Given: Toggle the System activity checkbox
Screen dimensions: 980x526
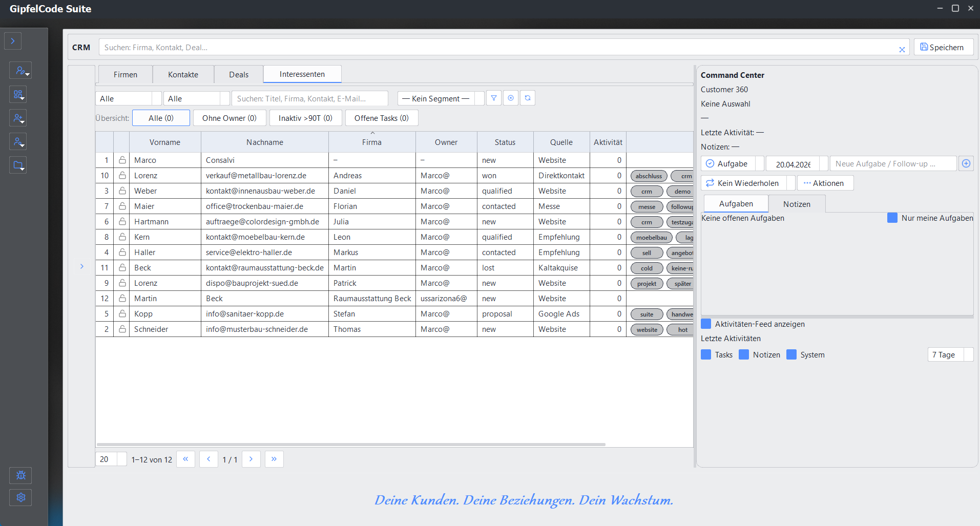Looking at the screenshot, I should [791, 354].
